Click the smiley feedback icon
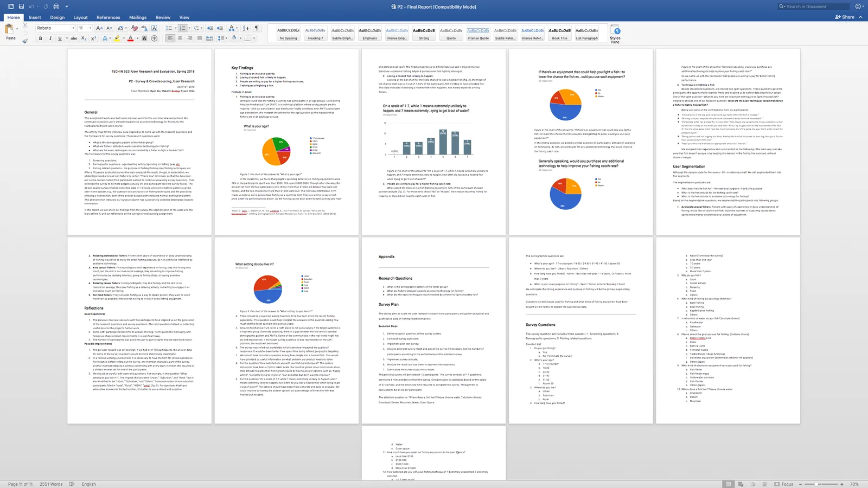 pyautogui.click(x=858, y=7)
